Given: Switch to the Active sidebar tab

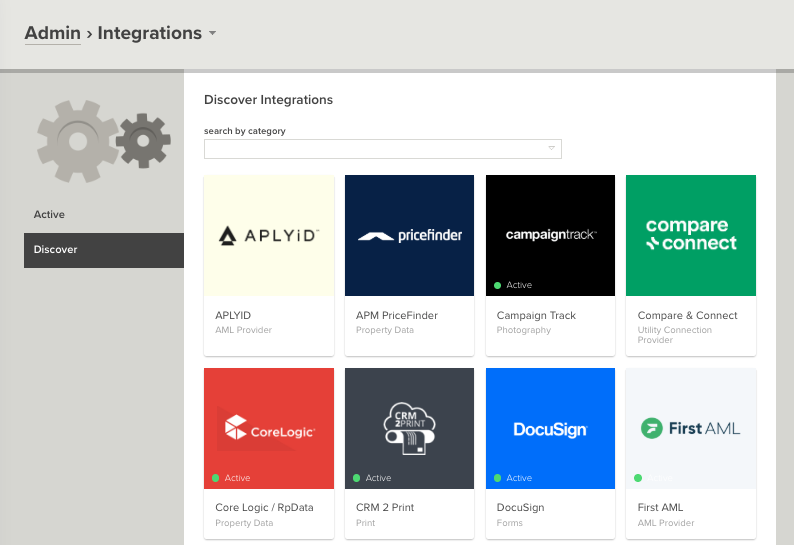Looking at the screenshot, I should coord(49,214).
